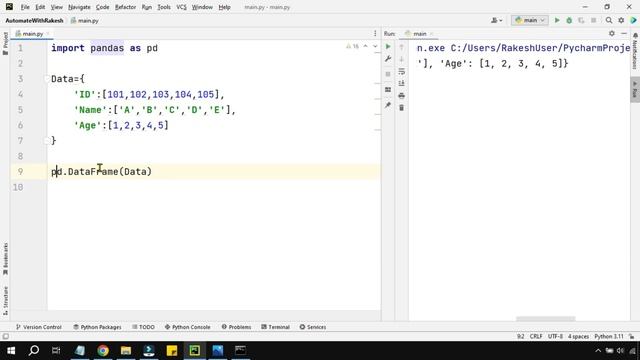
Task: Open Version Control tool window
Action: point(38,327)
